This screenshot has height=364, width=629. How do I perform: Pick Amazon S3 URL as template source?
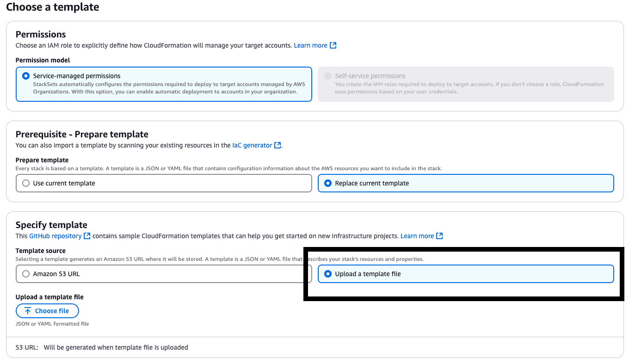click(x=26, y=274)
